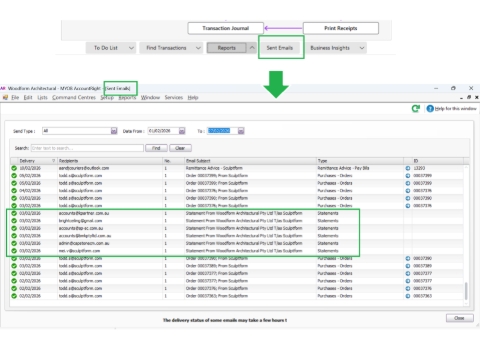Viewport: 480px width, 360px height.
Task: Click the MYOB app icon in title bar
Action: tap(3, 88)
